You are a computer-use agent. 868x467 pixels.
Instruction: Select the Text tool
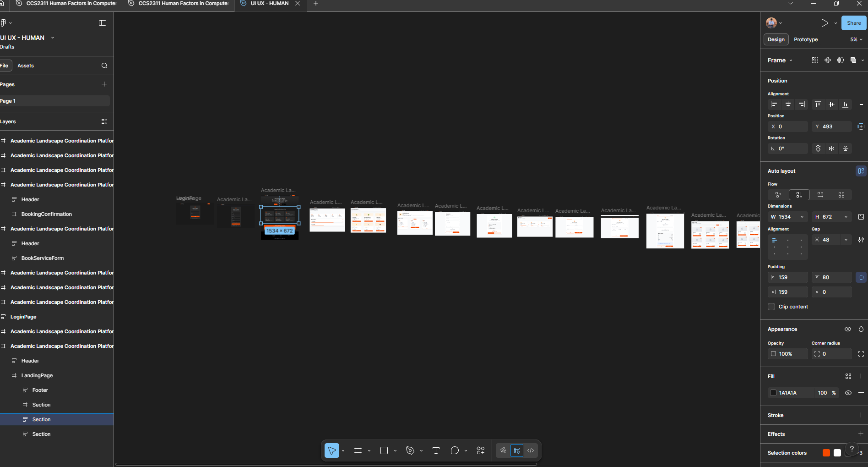[x=435, y=451]
